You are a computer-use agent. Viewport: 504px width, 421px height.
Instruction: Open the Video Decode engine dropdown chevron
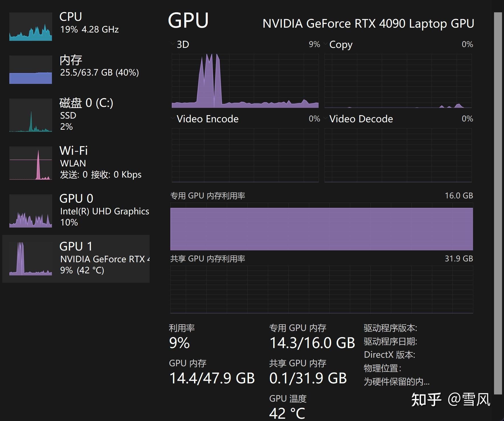coord(325,118)
